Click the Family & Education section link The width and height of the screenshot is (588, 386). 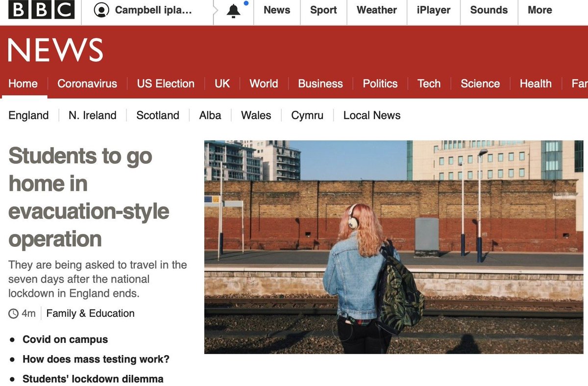point(90,313)
